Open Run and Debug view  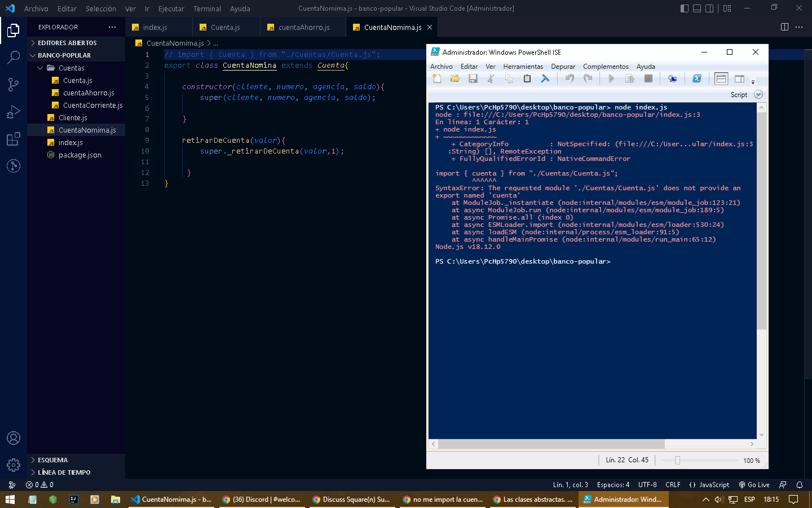(x=14, y=111)
